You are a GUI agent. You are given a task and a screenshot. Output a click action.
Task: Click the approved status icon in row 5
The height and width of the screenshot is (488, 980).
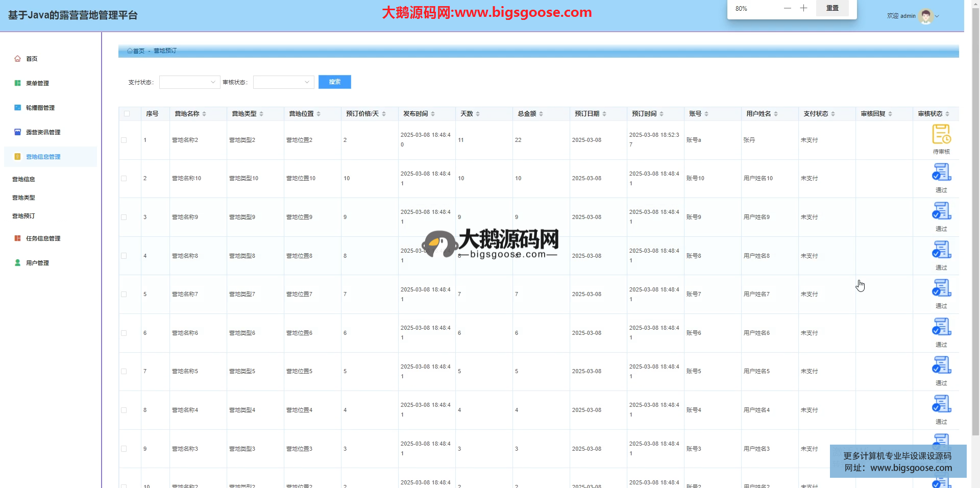coord(941,288)
